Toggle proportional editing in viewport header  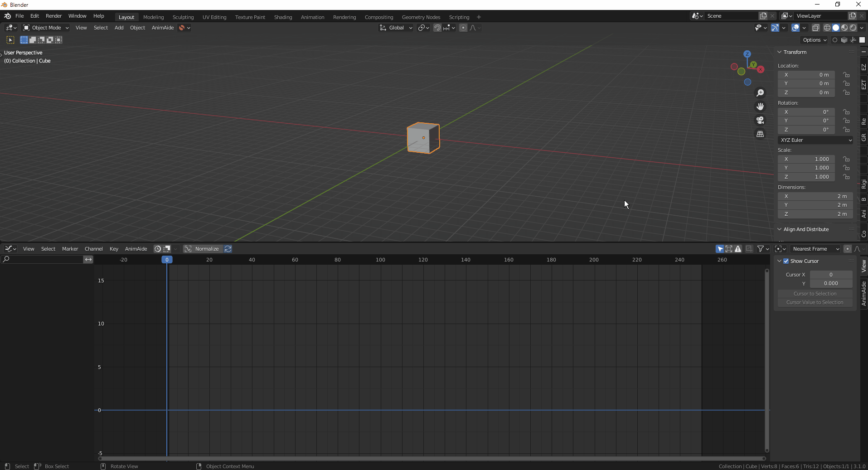coord(463,28)
